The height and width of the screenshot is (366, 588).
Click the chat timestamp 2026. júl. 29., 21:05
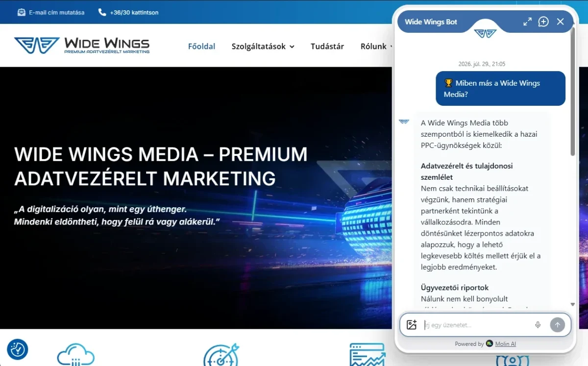[482, 64]
